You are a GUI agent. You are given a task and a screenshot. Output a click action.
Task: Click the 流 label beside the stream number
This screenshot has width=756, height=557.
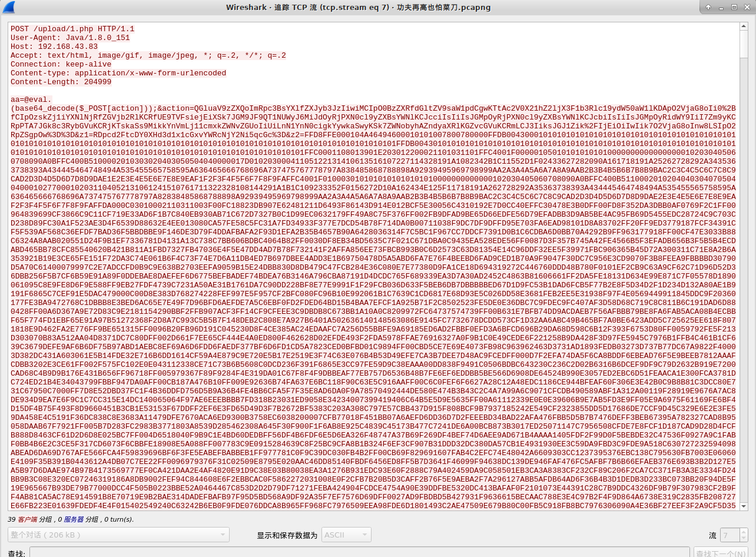pyautogui.click(x=712, y=535)
